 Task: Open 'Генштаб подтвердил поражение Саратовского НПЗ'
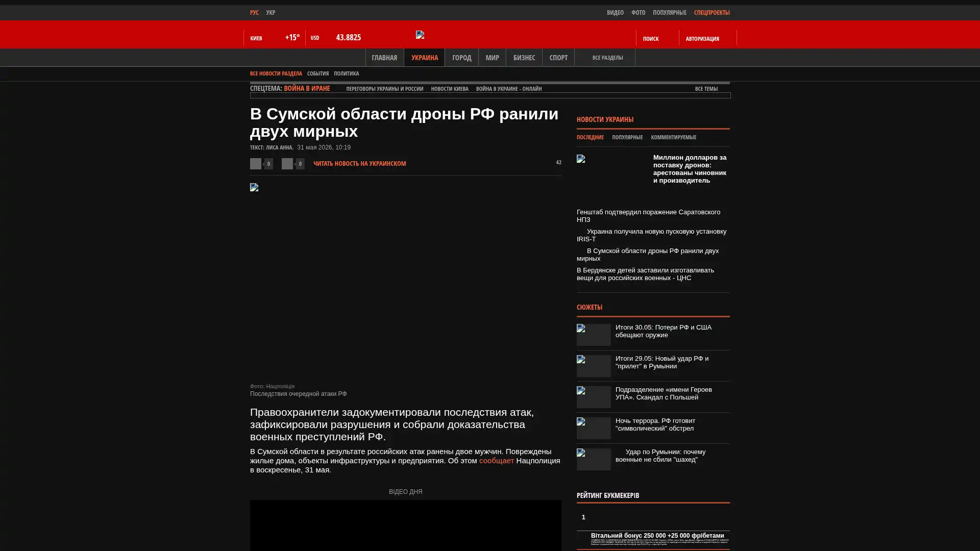[x=648, y=216]
